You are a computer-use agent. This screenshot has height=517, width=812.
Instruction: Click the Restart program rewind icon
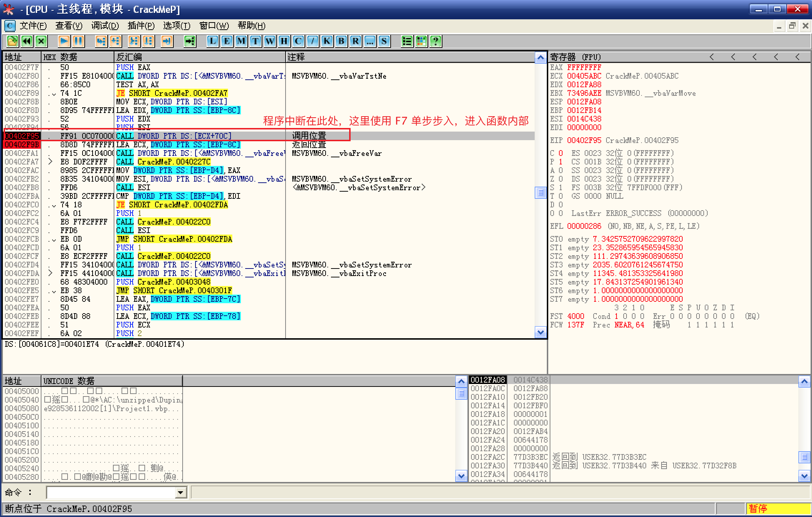27,41
